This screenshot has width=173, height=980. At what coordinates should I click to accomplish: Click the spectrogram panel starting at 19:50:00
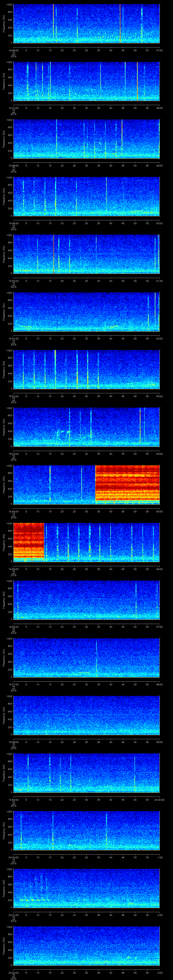pos(87,254)
